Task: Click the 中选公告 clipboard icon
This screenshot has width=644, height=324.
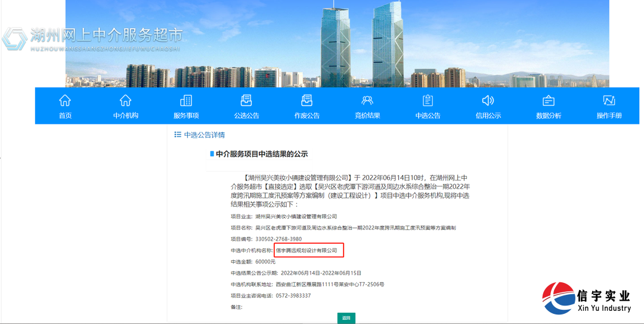Action: click(428, 101)
